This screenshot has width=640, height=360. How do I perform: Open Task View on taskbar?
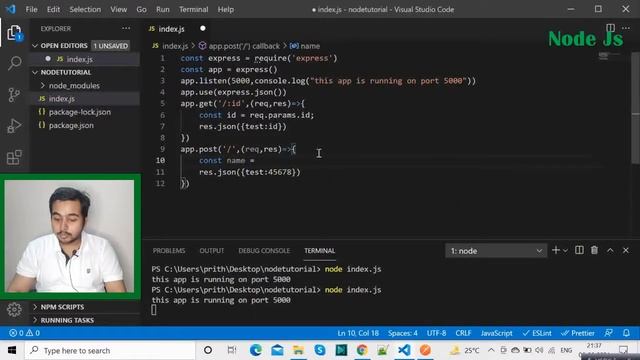231,350
